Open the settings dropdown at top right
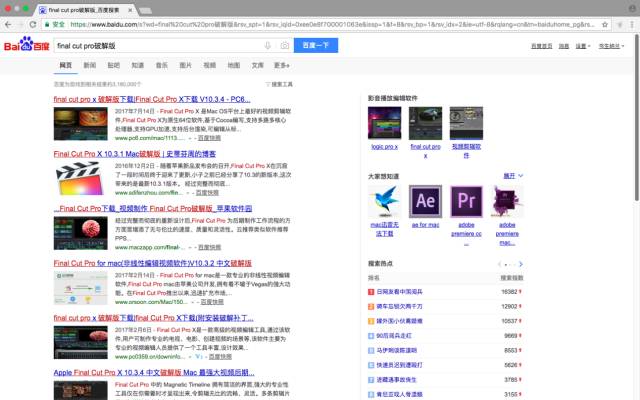The image size is (640, 400). [x=583, y=46]
